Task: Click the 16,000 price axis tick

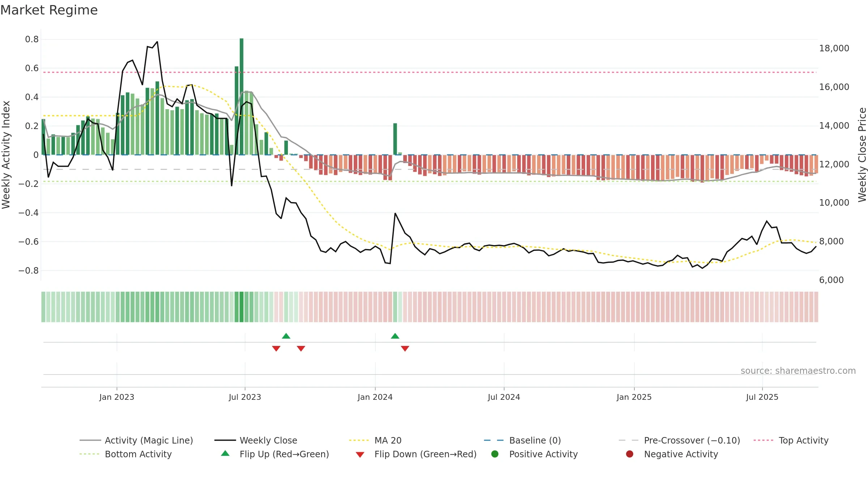Action: tap(834, 87)
